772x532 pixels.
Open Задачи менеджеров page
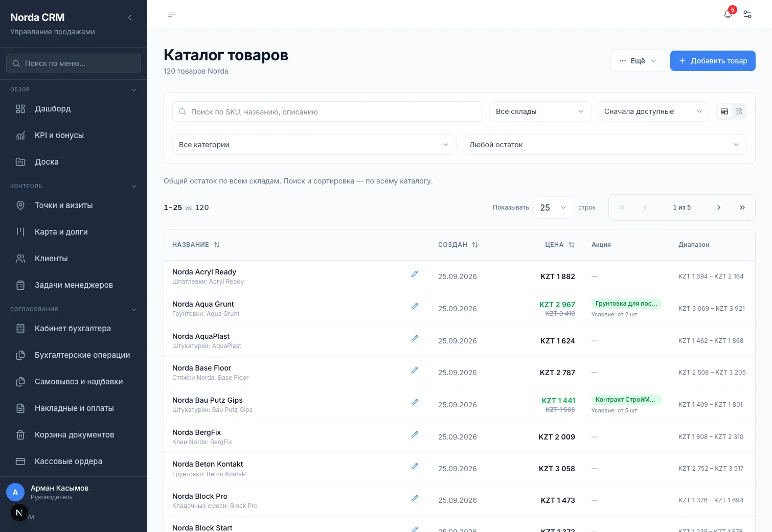pyautogui.click(x=74, y=285)
